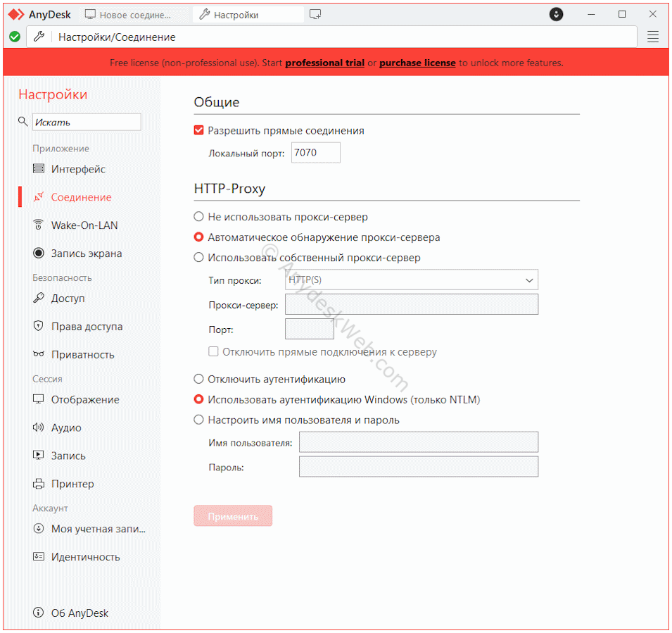Select Настроить имя пользователя и пароль
672x633 pixels.
tap(198, 420)
